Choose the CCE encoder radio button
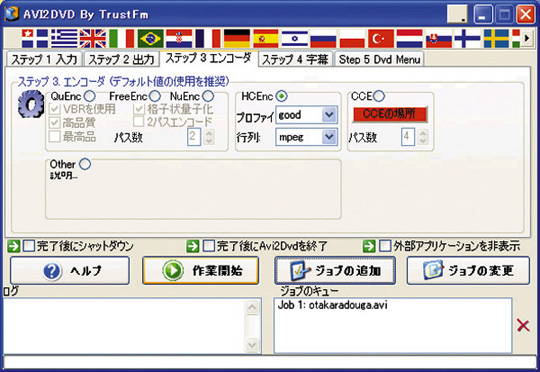Screen dimensions: 540x372 point(379,96)
